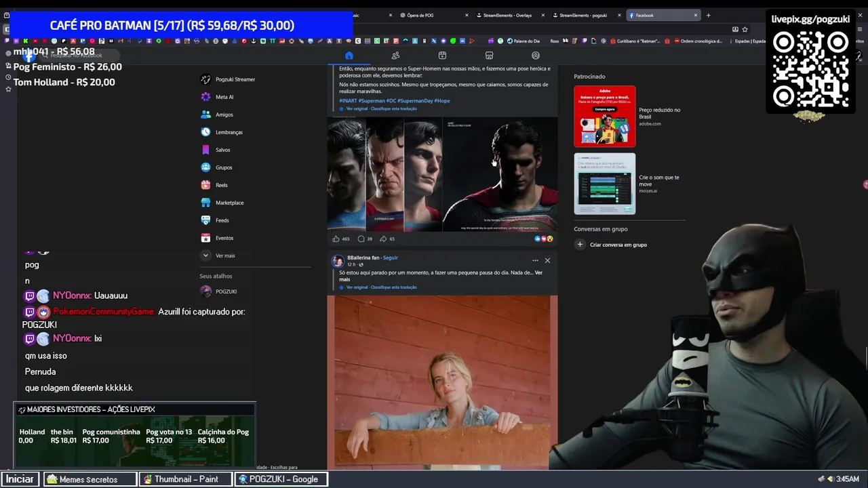
Task: Click PokemonCommunityGame username in chat
Action: pos(104,312)
